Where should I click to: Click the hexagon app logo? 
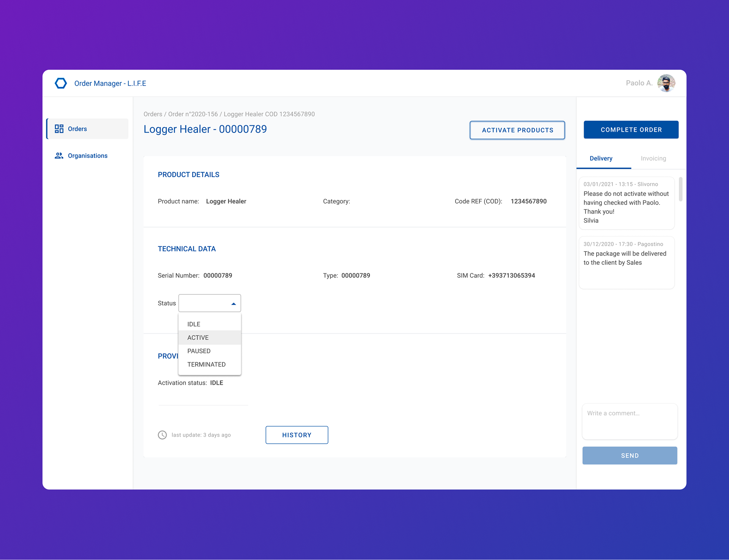tap(61, 83)
